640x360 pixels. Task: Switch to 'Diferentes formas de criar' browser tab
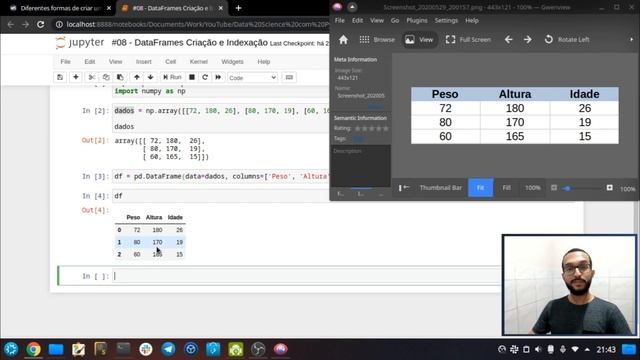click(x=61, y=8)
